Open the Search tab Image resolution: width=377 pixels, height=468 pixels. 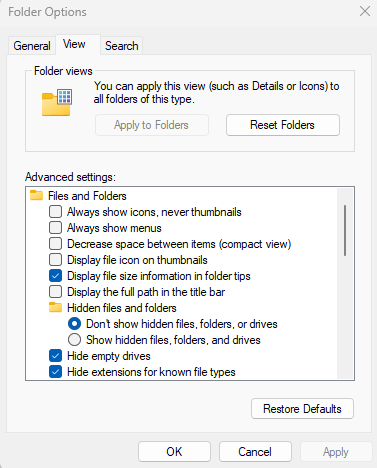[122, 46]
